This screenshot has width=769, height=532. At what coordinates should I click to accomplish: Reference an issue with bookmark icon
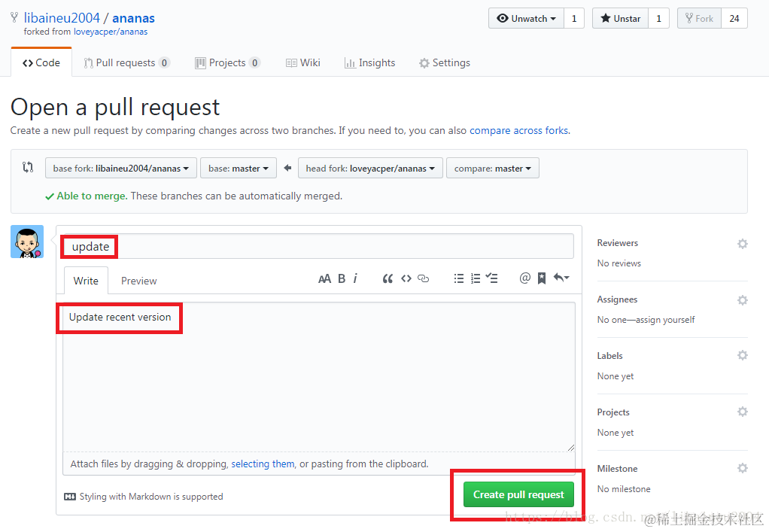coord(542,278)
